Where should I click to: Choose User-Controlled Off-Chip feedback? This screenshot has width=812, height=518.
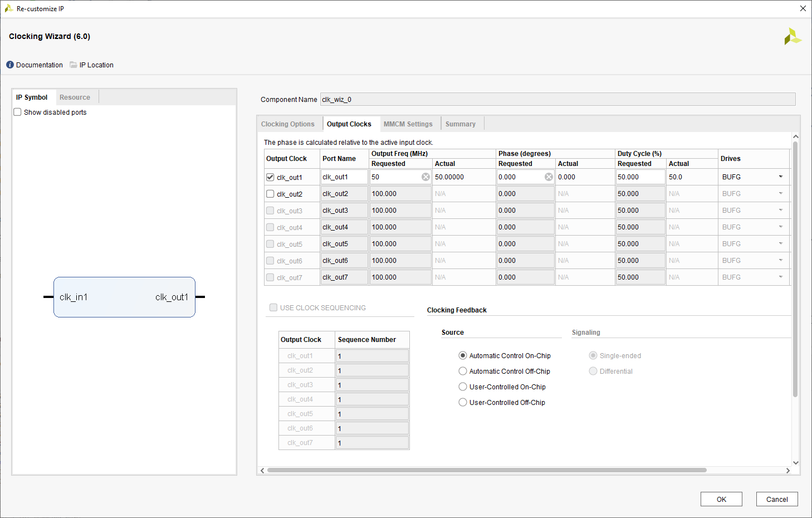click(463, 402)
